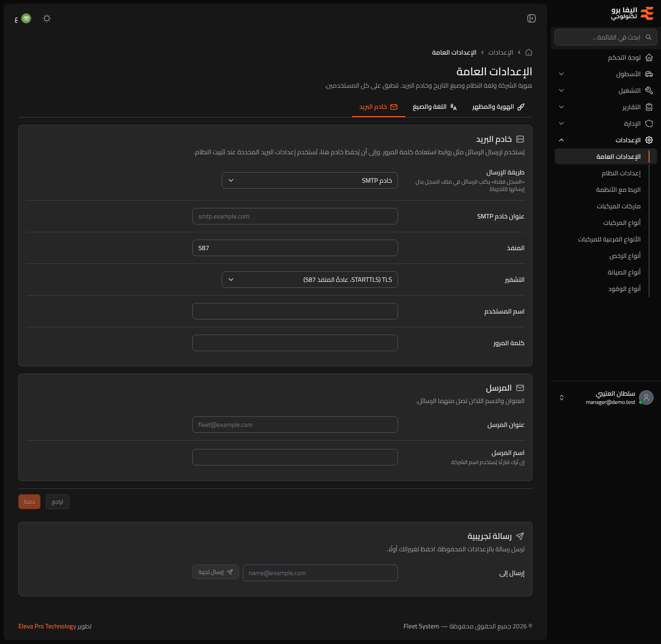Expand the الأسطول sidebar section
The height and width of the screenshot is (644, 661).
point(606,74)
